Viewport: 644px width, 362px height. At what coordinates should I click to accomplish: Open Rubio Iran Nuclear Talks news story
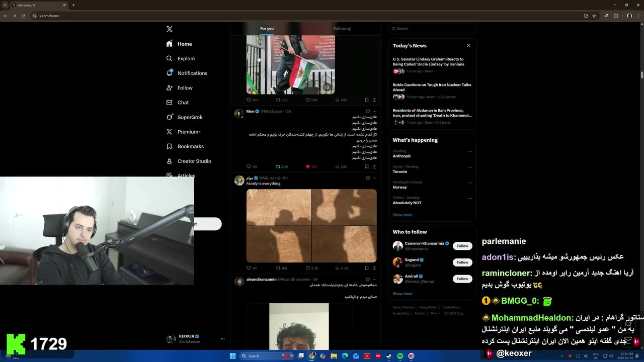point(432,92)
